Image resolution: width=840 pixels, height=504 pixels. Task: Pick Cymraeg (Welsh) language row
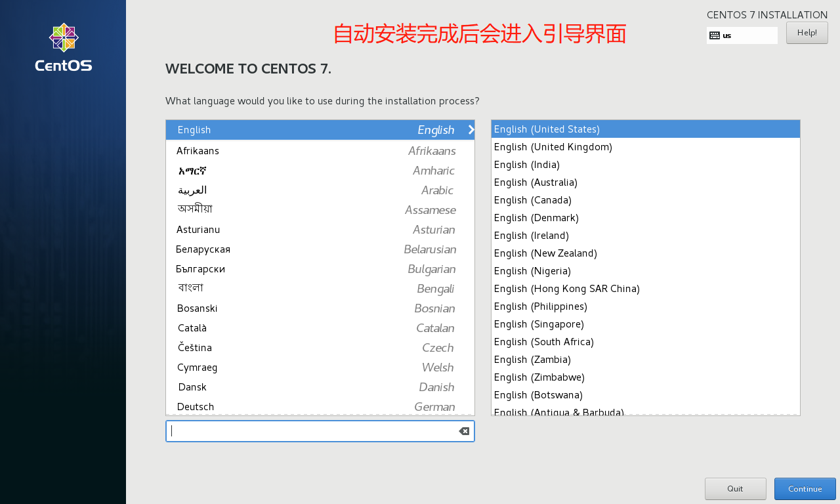[x=320, y=367]
